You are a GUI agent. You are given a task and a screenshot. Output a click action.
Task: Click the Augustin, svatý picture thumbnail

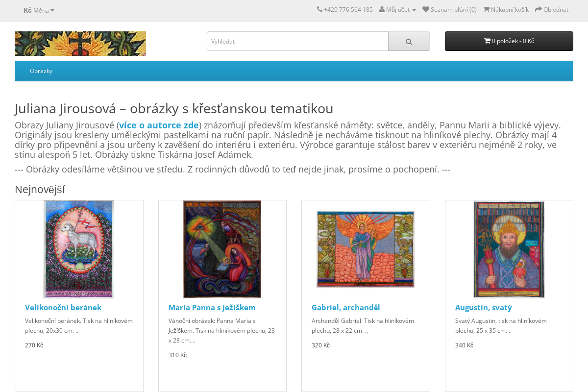(x=509, y=249)
